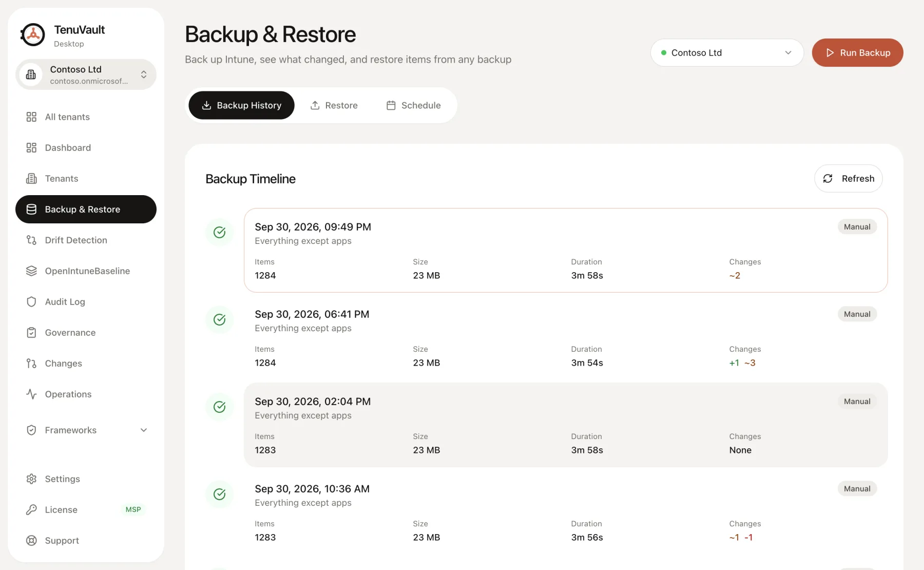Click the Tenants building icon
Screen dimensions: 924x570
click(x=31, y=179)
